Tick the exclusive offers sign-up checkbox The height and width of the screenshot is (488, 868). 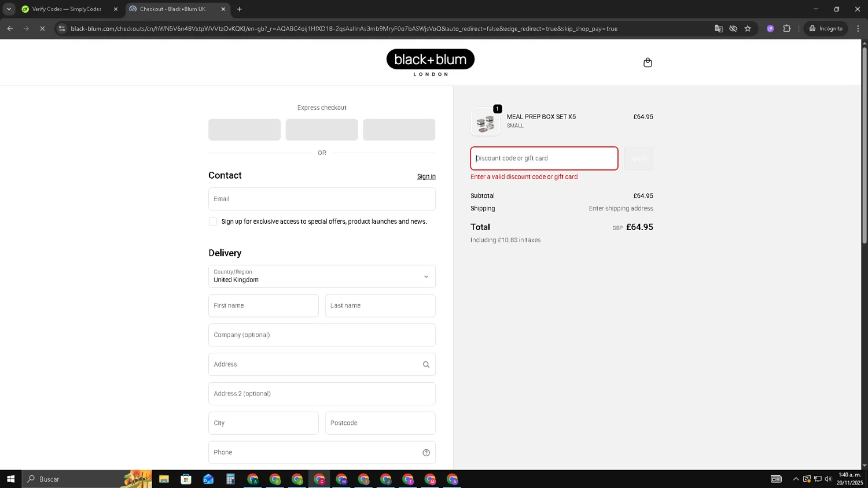[x=213, y=221]
